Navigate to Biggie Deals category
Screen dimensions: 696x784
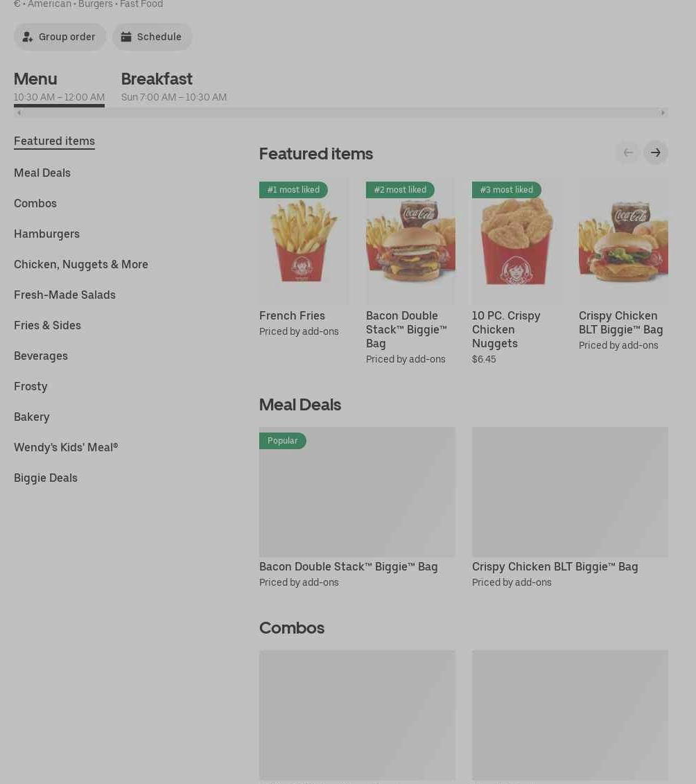46,478
